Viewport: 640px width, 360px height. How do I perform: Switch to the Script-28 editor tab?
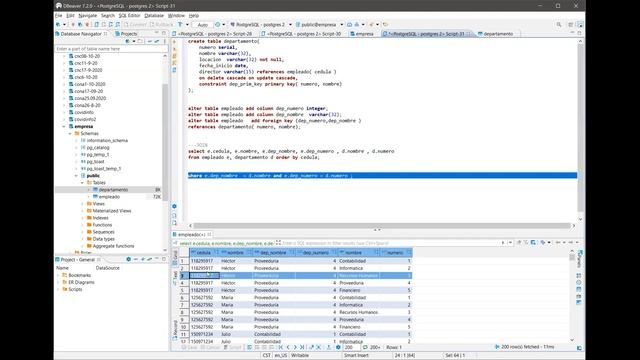point(213,34)
